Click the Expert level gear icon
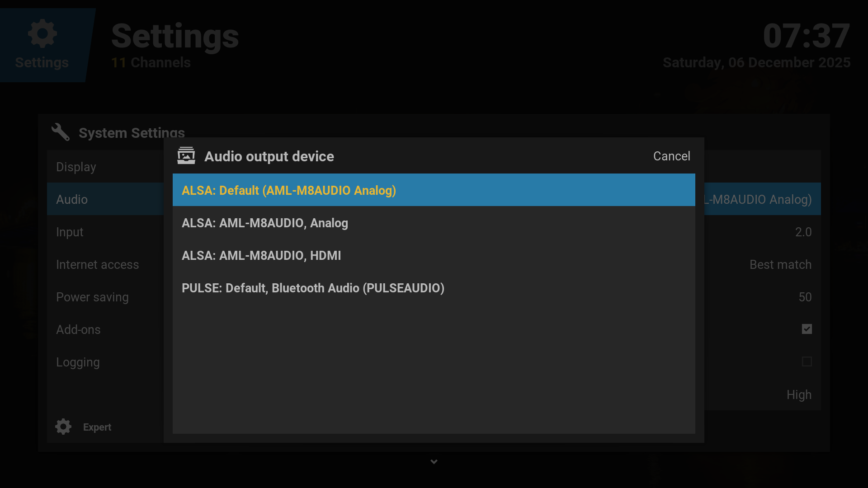This screenshot has width=868, height=488. click(x=63, y=427)
